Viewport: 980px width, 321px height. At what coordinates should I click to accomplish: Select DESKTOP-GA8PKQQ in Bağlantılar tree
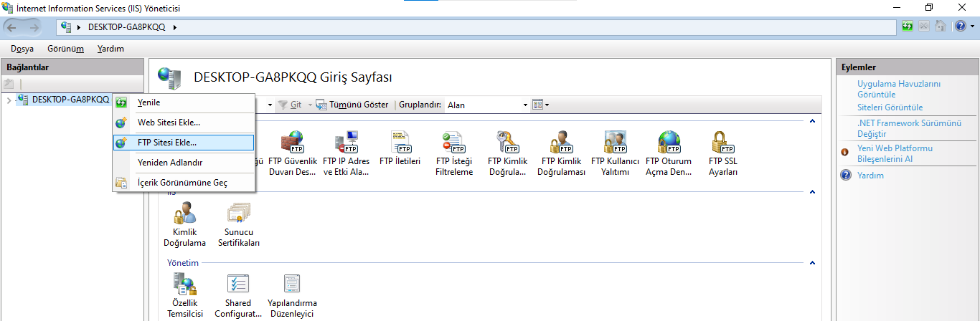[70, 100]
